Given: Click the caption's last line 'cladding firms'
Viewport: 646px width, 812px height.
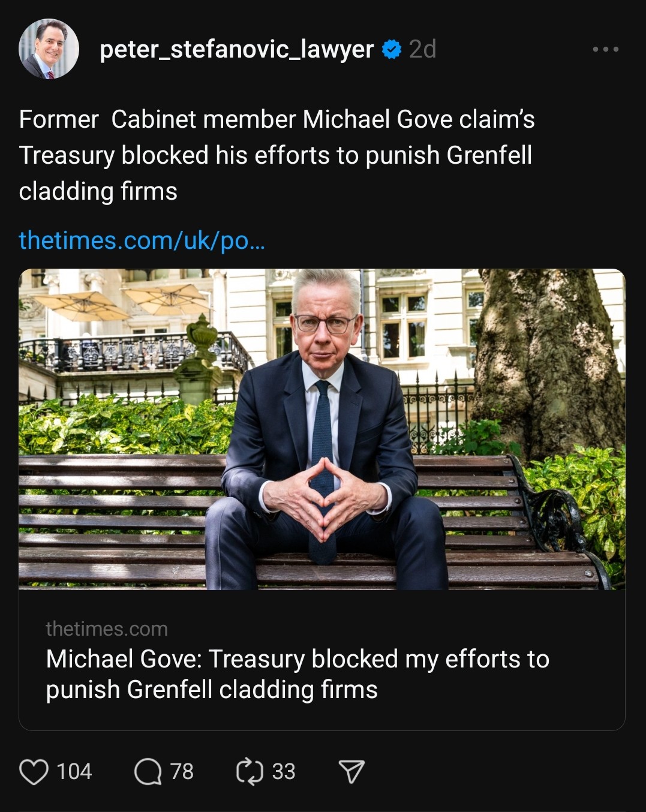Looking at the screenshot, I should point(98,191).
